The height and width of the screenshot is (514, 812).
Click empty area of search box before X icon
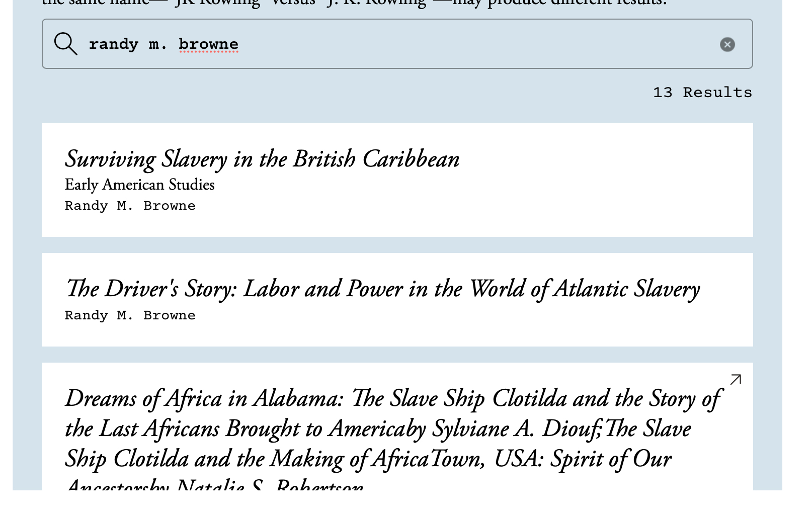(503, 44)
